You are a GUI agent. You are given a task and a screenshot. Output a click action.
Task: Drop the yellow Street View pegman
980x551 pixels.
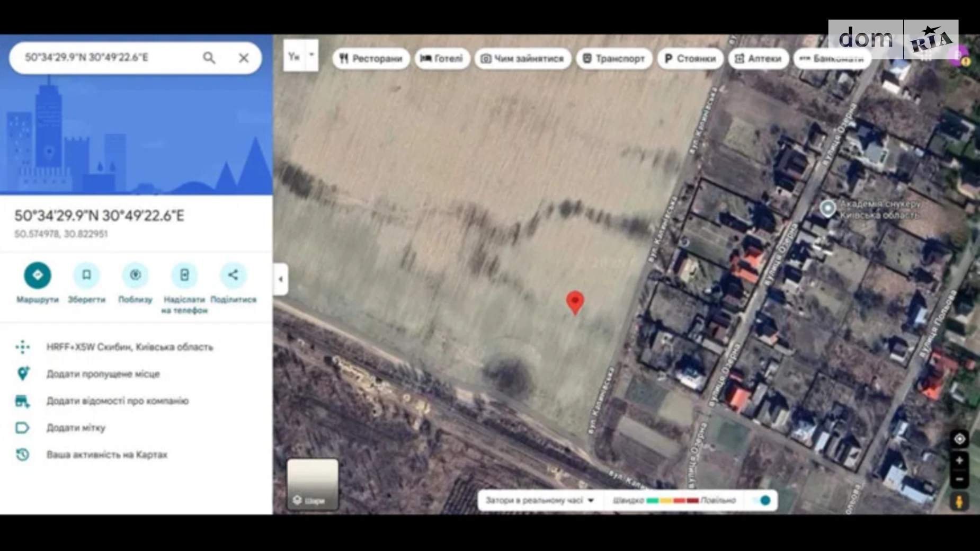[x=959, y=501]
